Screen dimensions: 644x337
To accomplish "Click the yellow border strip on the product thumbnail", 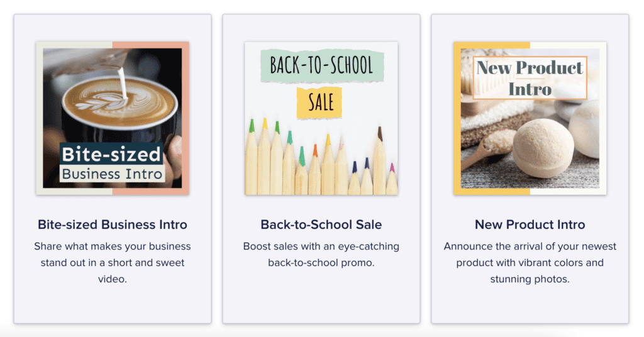I will pos(457,126).
